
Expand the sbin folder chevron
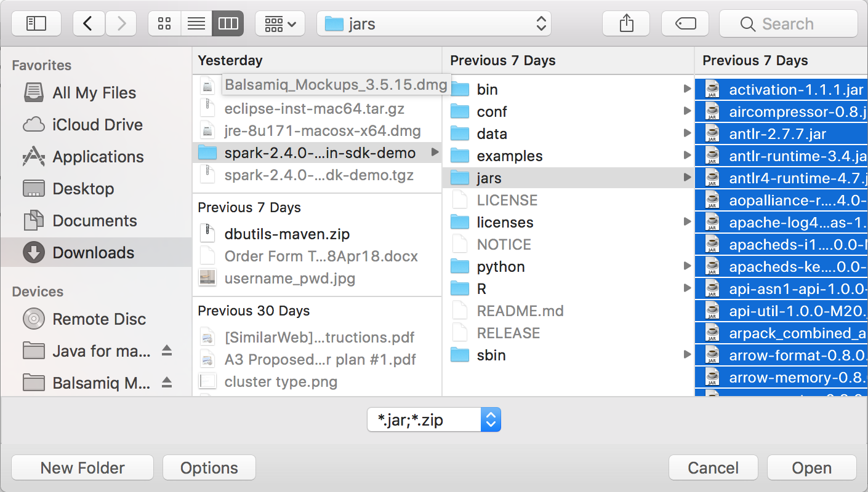[x=688, y=355]
